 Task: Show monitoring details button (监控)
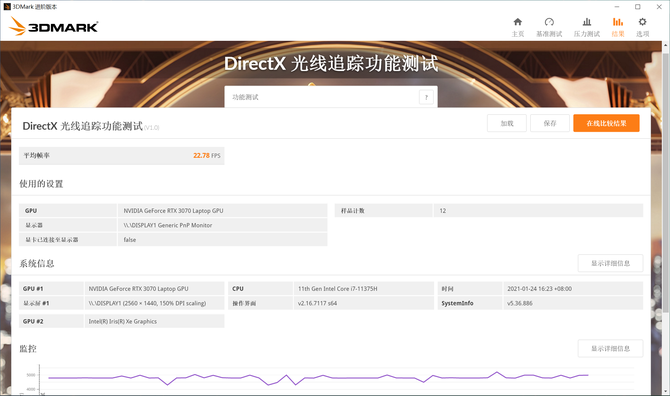(x=610, y=349)
